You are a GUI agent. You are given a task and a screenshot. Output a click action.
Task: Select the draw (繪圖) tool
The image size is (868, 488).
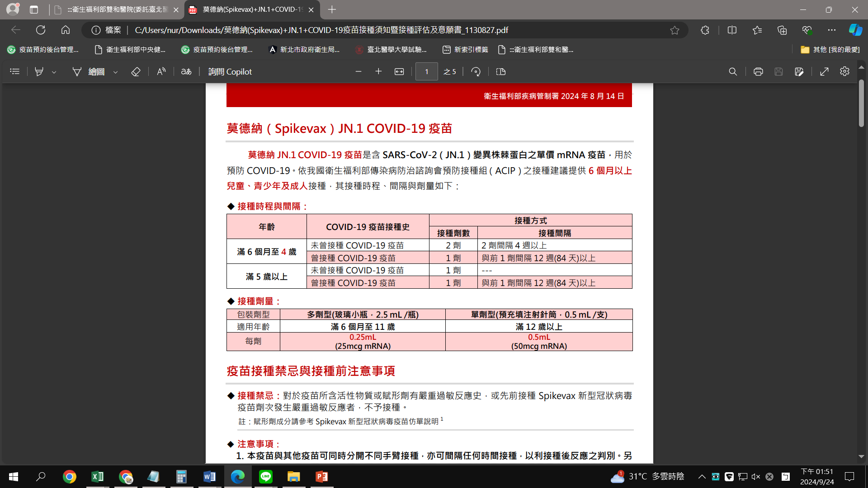pos(89,71)
